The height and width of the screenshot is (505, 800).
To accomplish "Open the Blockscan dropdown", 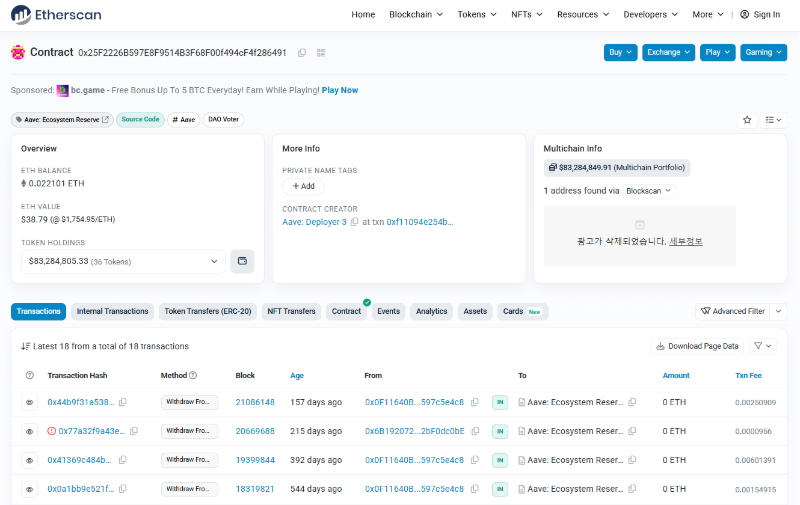I will (648, 191).
